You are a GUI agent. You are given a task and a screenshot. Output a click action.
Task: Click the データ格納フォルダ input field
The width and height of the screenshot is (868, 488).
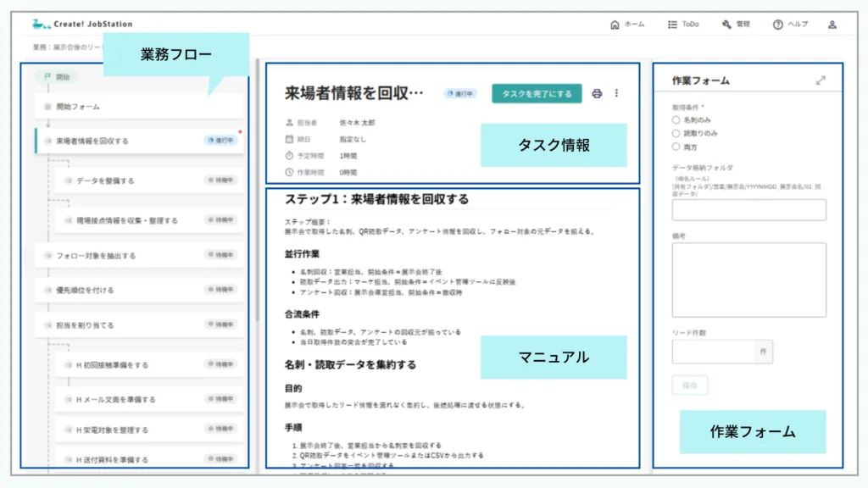[x=748, y=210]
